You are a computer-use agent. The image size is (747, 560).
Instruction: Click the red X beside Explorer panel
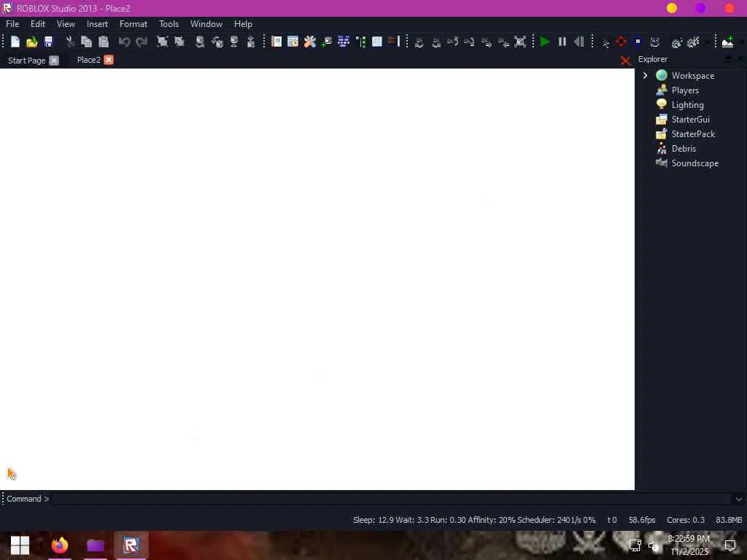pos(625,61)
